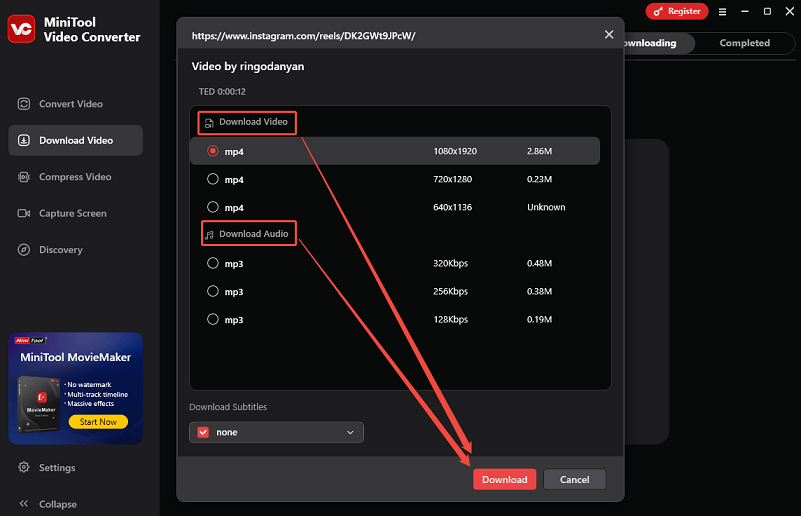Screen dimensions: 801x516
Task: Toggle the subtitles checkbox next to none
Action: point(203,432)
